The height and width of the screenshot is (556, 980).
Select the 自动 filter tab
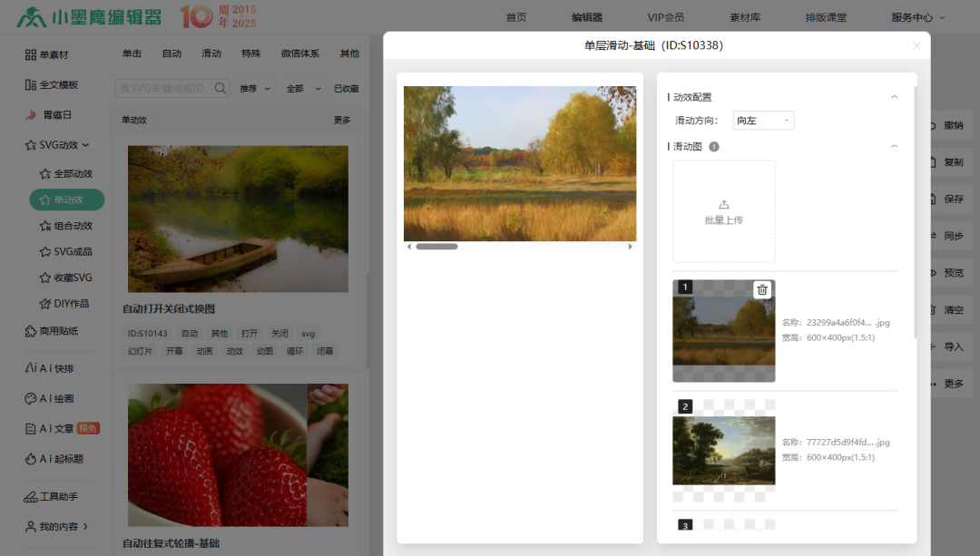pyautogui.click(x=171, y=54)
